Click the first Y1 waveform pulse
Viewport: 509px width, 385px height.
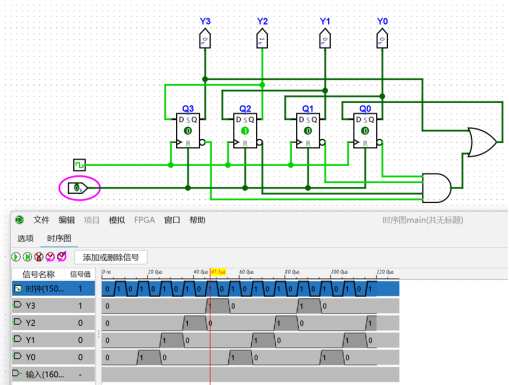point(172,340)
